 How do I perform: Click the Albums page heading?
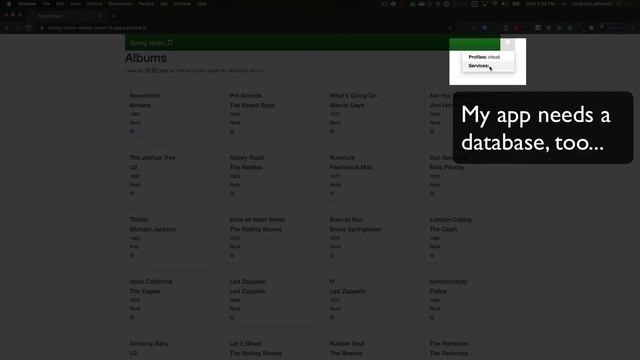click(146, 58)
